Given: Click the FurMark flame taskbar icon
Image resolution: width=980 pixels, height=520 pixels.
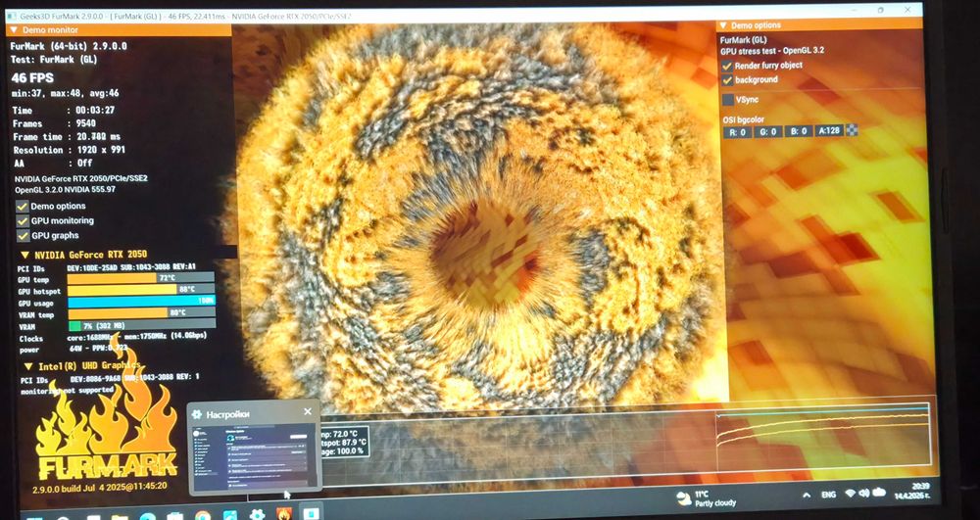Looking at the screenshot, I should pyautogui.click(x=285, y=514).
